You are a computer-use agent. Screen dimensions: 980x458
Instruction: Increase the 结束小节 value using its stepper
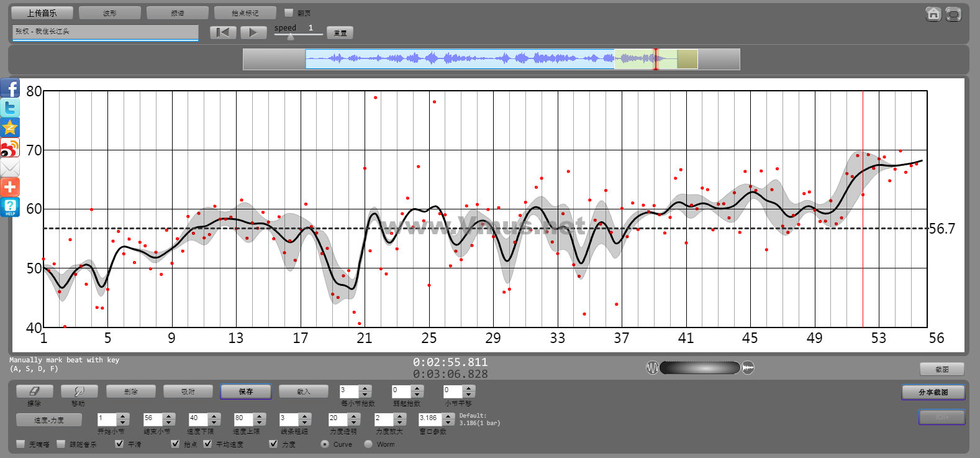pos(169,416)
